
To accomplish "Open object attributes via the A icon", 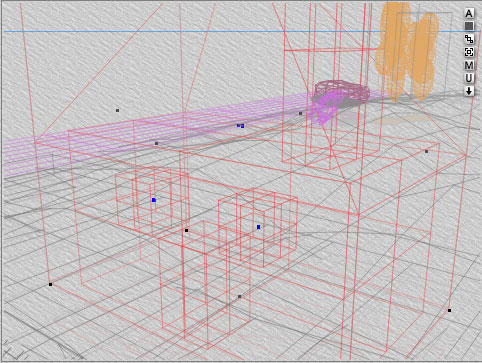I will 469,13.
